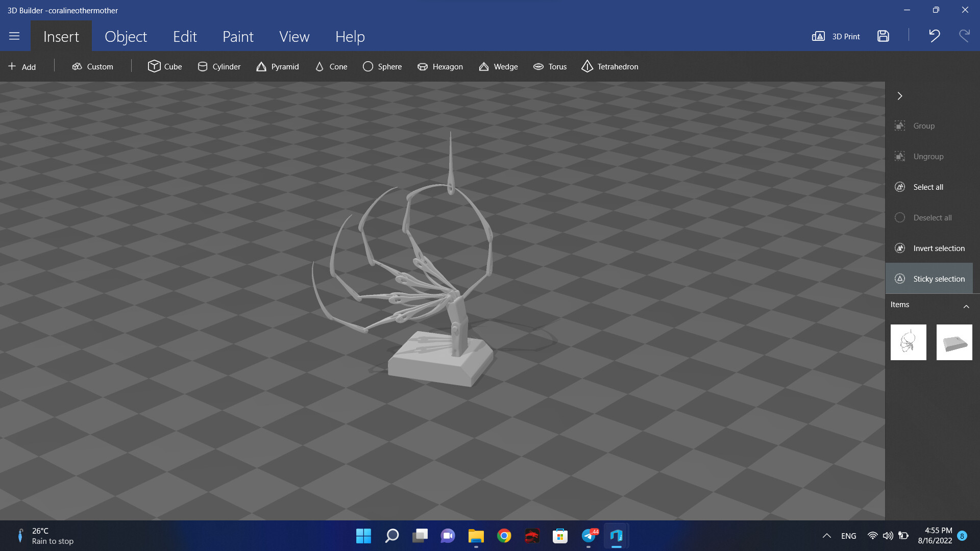Image resolution: width=980 pixels, height=551 pixels.
Task: Insert a Tetrahedron shape
Action: tap(609, 66)
